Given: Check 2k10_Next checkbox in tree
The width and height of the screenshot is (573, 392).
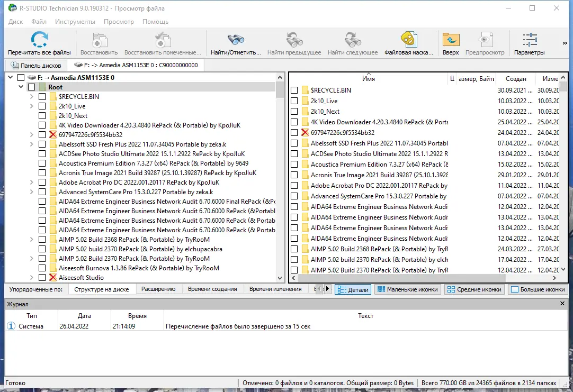Looking at the screenshot, I should (42, 116).
